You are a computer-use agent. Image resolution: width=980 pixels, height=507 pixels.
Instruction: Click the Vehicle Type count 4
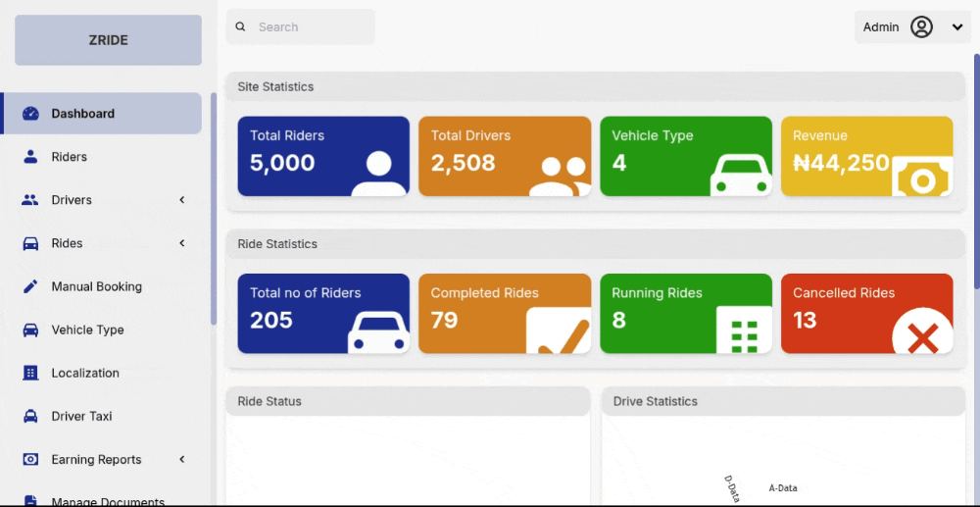click(618, 163)
